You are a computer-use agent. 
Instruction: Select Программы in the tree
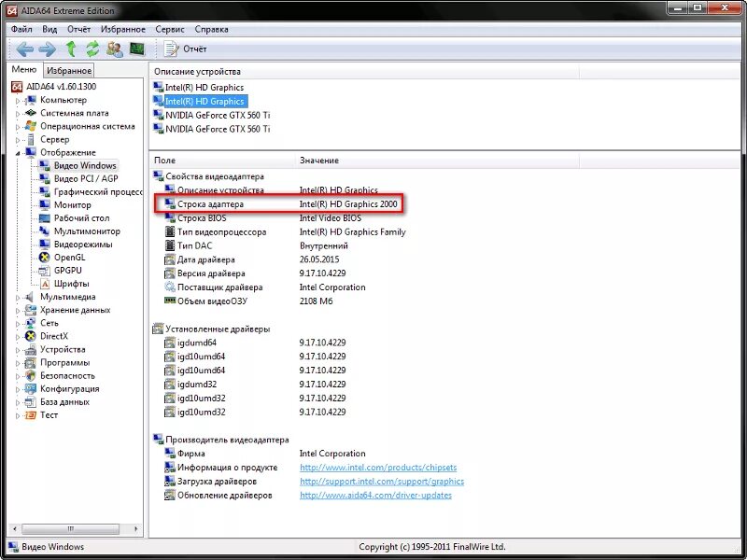pos(64,363)
